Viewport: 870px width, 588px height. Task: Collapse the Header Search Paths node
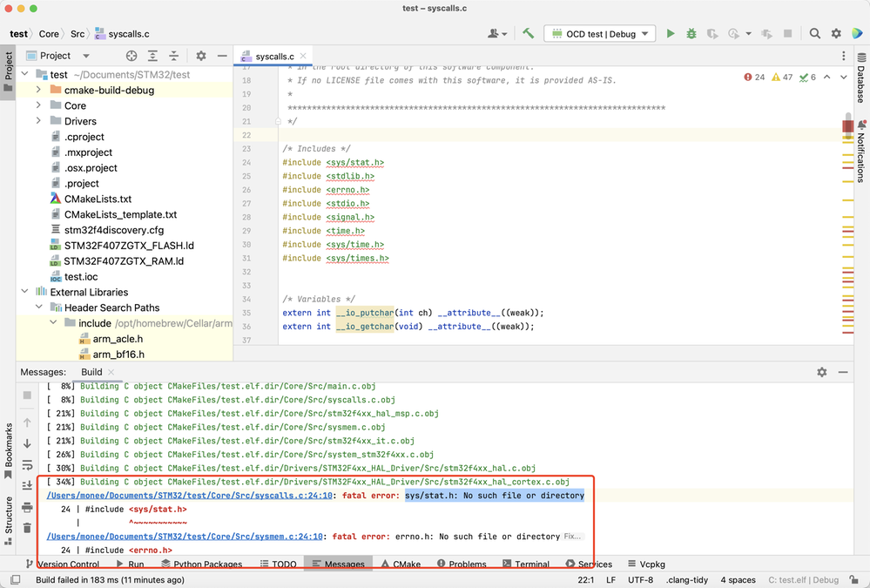pyautogui.click(x=39, y=308)
